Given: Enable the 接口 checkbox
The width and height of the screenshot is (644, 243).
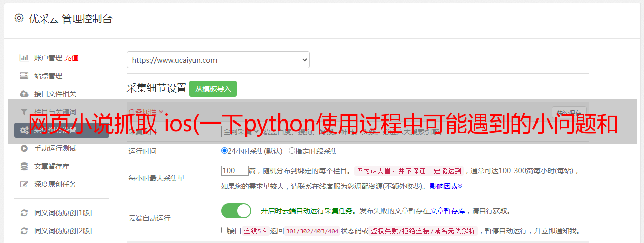Looking at the screenshot, I should coord(224,230).
